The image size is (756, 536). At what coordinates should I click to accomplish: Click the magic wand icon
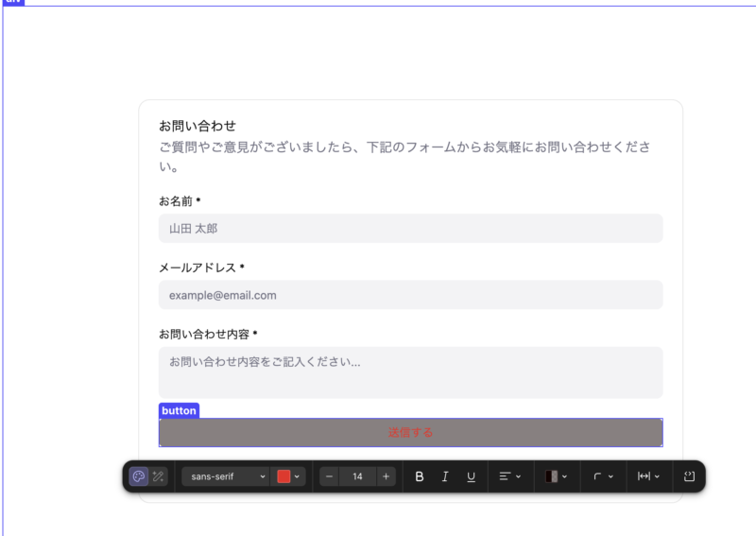[x=159, y=476]
